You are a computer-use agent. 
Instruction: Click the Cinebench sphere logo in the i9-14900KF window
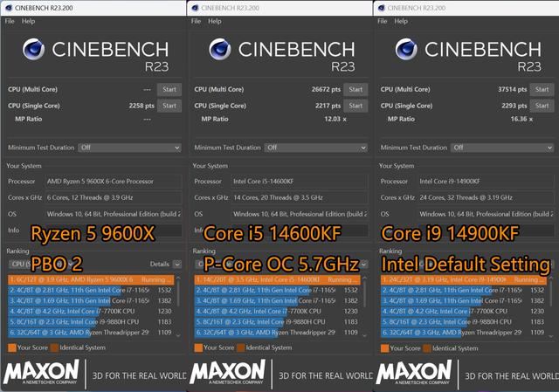(408, 52)
